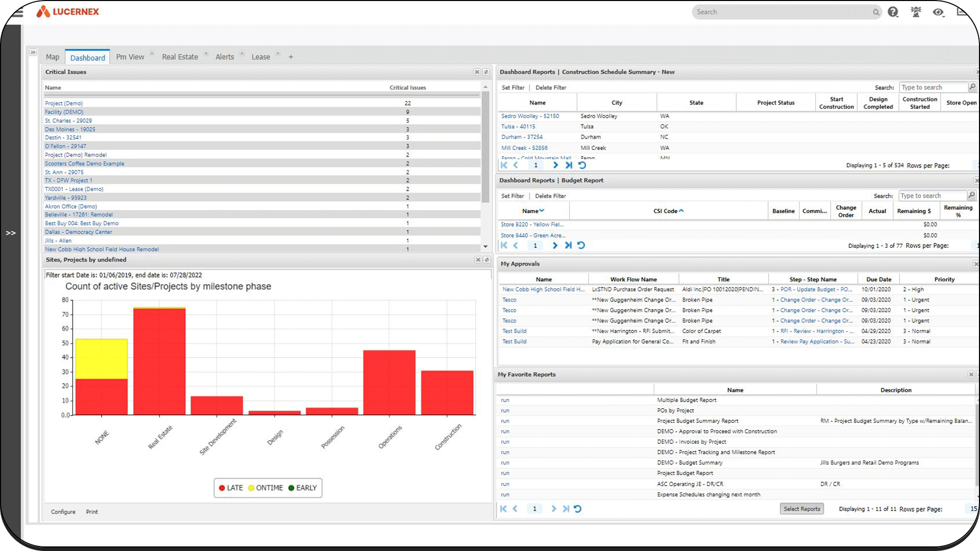
Task: Go to last page in Construction Schedule Summary
Action: pos(569,165)
